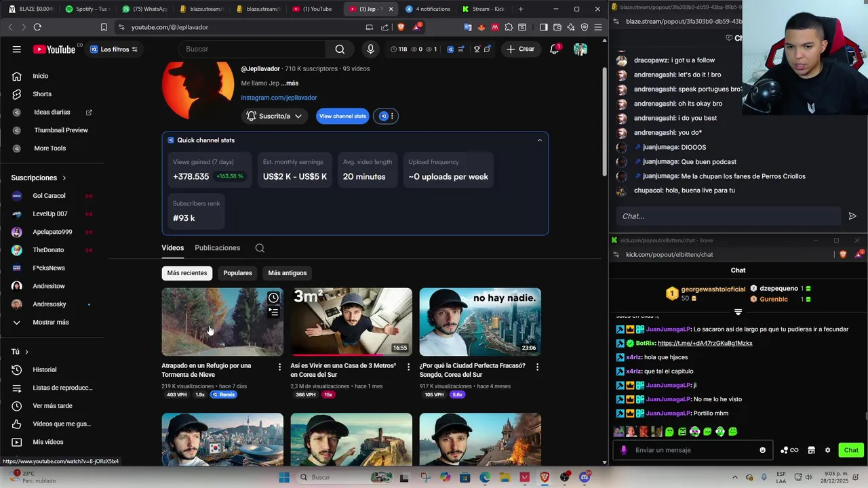868x488 pixels.
Task: Search within channel using the magnifier icon
Action: pyautogui.click(x=260, y=248)
